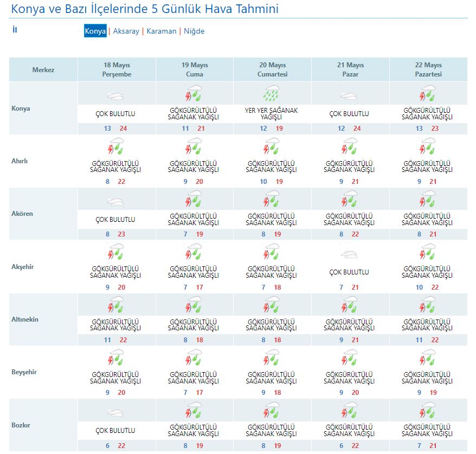Screen dimensions: 476x454
Task: Select the Konya province tab
Action: point(95,31)
